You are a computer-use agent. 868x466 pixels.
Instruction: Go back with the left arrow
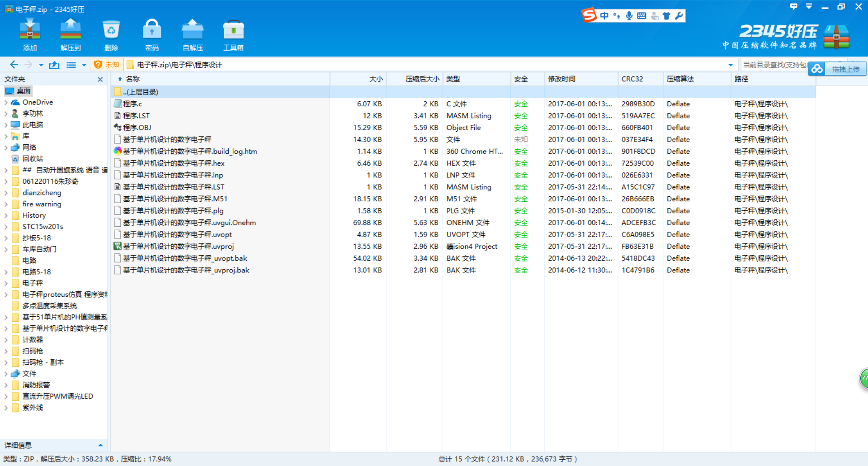click(x=14, y=65)
